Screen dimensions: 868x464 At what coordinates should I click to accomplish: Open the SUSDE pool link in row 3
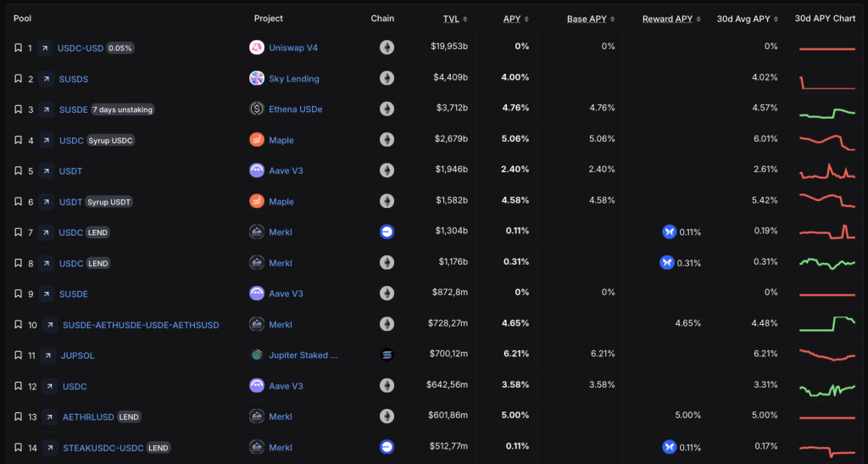click(73, 109)
